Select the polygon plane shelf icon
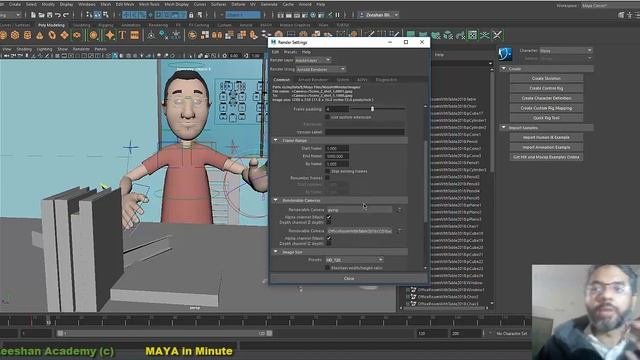Image resolution: width=640 pixels, height=360 pixels. pyautogui.click(x=64, y=36)
